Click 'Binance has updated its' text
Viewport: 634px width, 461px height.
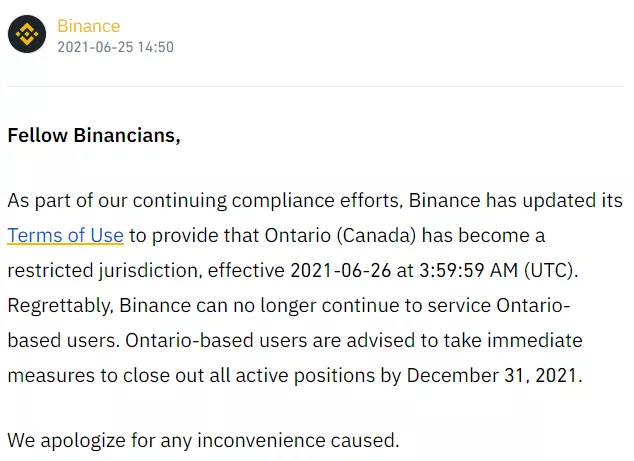coord(516,201)
